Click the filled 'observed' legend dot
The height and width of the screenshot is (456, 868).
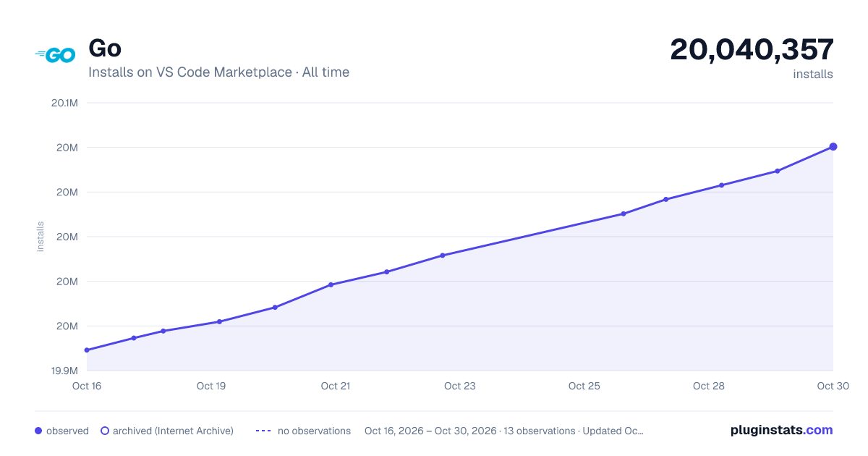[x=38, y=431]
